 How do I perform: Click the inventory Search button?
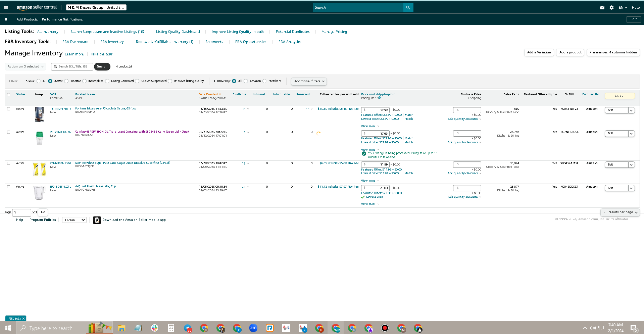[102, 66]
